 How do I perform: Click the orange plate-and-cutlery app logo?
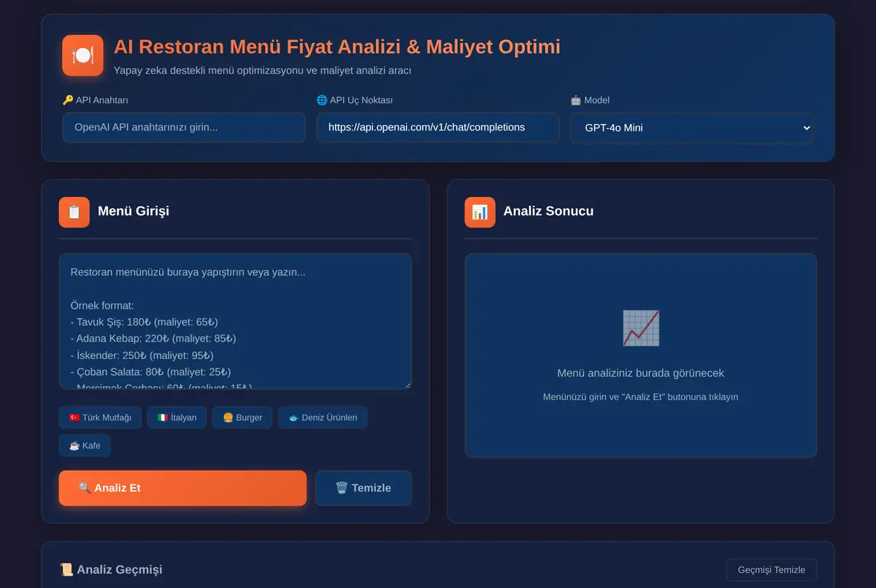(82, 55)
